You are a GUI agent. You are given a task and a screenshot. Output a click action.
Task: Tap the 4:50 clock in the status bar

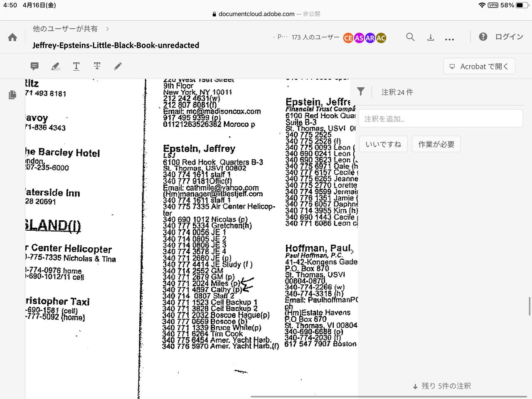(10, 5)
